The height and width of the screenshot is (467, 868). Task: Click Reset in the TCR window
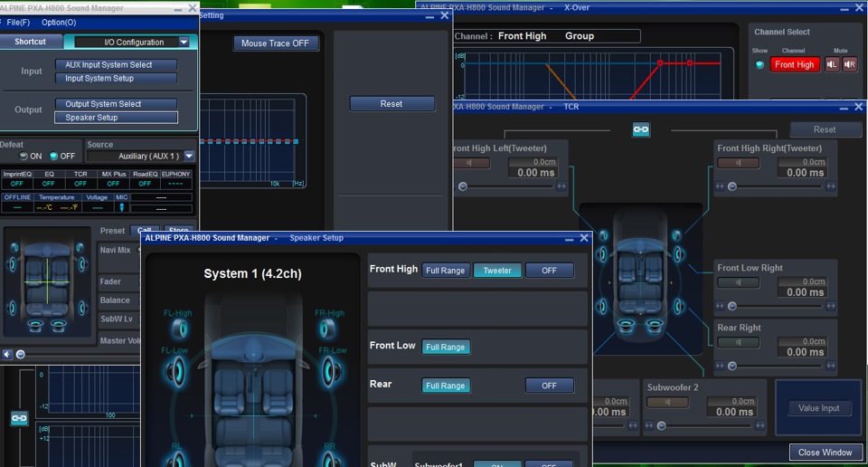825,129
